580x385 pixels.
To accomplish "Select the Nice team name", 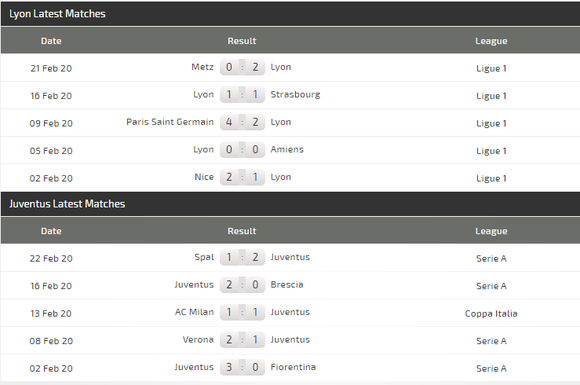I will (204, 177).
